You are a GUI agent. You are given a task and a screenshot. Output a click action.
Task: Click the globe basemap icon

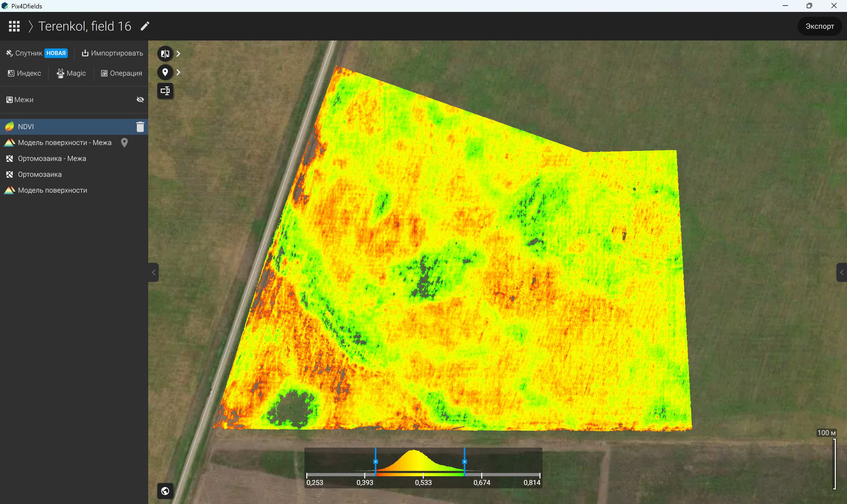click(165, 491)
